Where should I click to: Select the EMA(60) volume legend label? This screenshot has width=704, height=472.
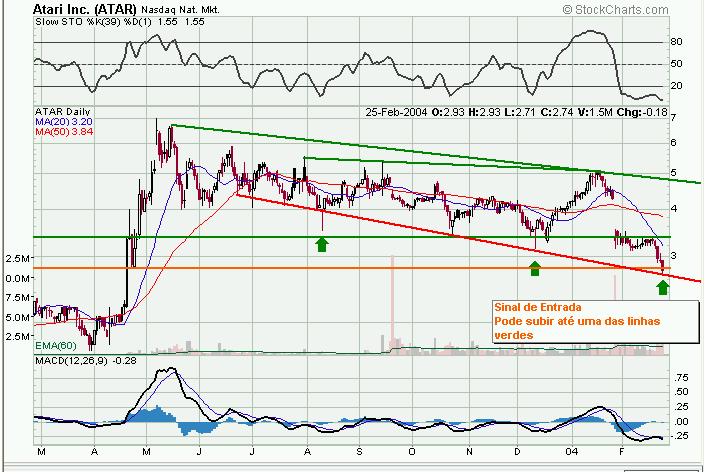pos(56,346)
